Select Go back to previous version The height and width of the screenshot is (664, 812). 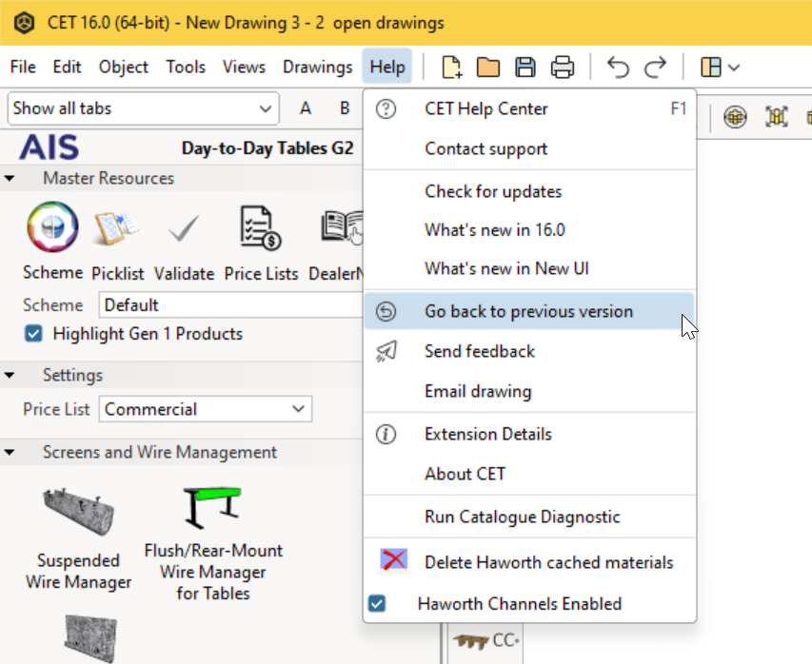(528, 311)
